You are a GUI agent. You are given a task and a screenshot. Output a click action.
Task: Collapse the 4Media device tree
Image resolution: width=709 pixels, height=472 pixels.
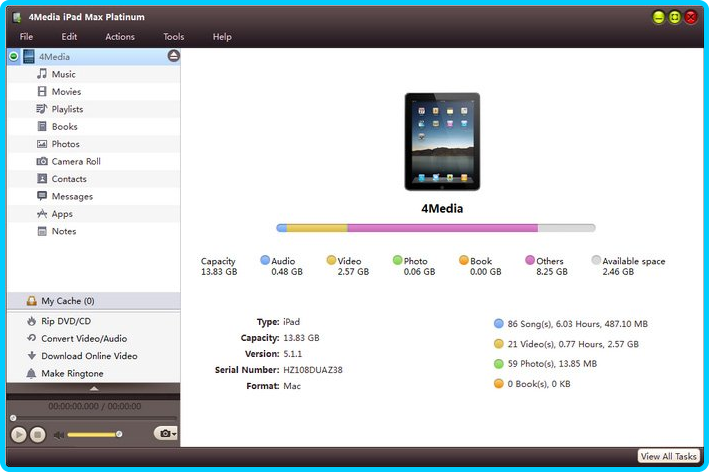[14, 57]
